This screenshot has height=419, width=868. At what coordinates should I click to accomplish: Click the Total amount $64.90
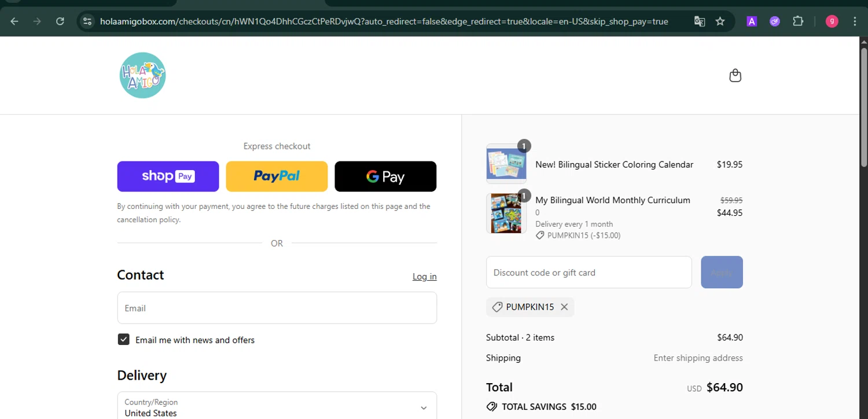tap(724, 388)
